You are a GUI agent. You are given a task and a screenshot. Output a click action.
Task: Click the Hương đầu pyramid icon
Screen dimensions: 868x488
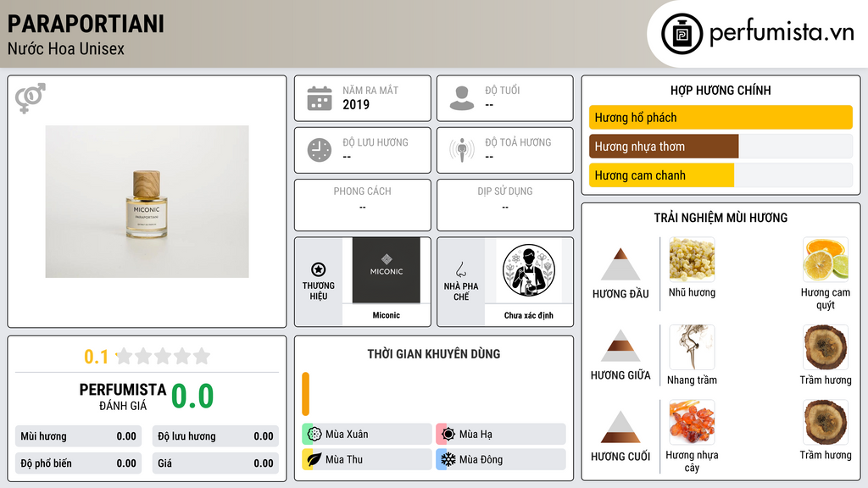620,264
